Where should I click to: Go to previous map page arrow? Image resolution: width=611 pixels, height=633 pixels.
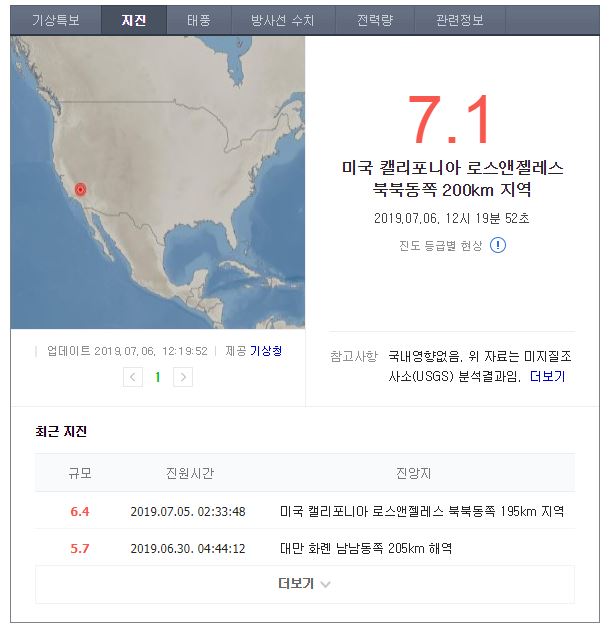(133, 377)
